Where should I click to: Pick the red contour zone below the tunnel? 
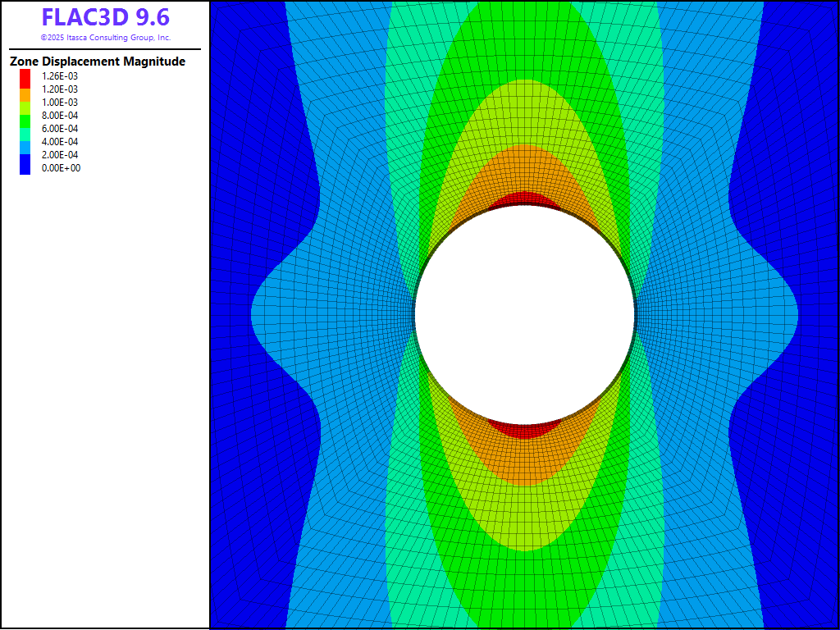[525, 431]
